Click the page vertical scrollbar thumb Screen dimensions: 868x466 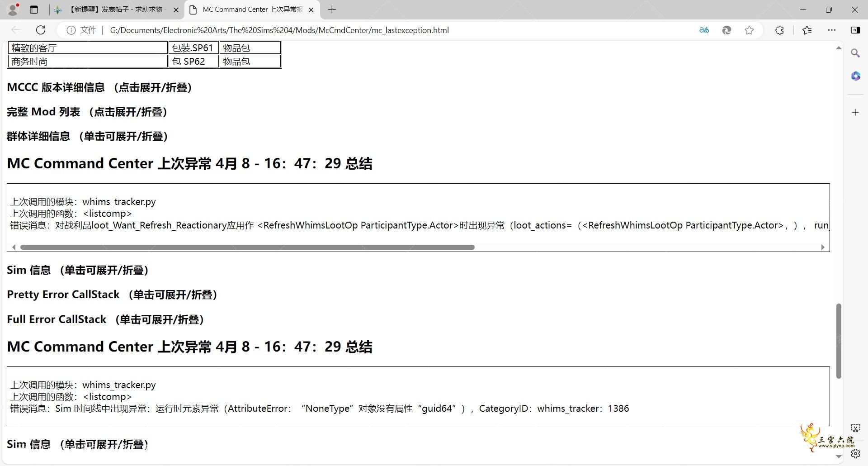(839, 341)
